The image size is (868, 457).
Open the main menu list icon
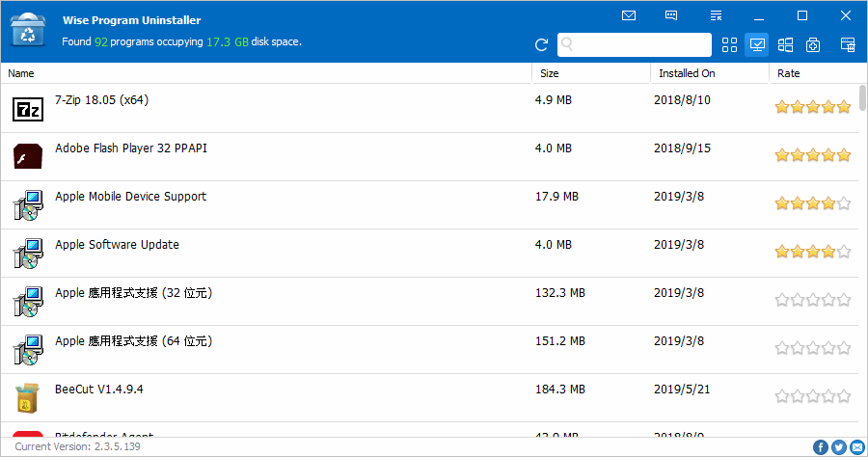(x=715, y=15)
